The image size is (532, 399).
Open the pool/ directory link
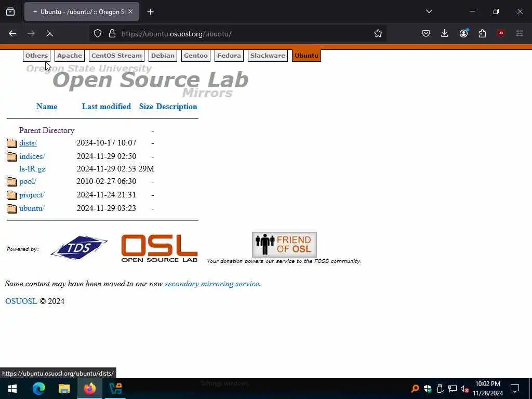click(x=28, y=181)
